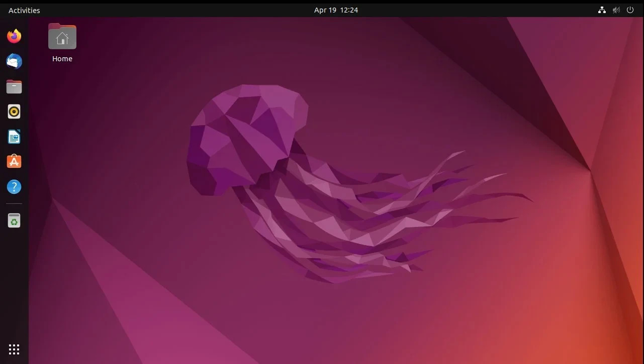The image size is (644, 364).
Task: Open the Activities overview
Action: click(x=24, y=10)
